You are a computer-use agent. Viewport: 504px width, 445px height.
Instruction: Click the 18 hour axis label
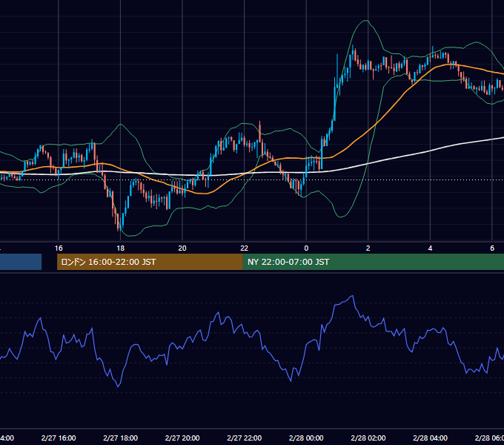tap(121, 248)
